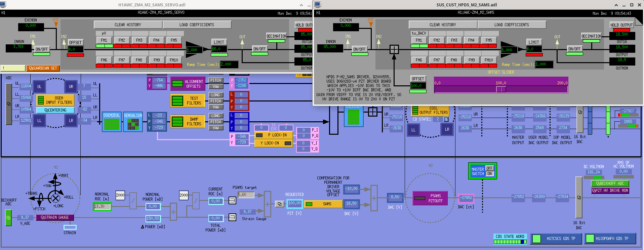Click the H1IOPOAFO GDS TP indicator
644x250 pixels.
(610, 239)
